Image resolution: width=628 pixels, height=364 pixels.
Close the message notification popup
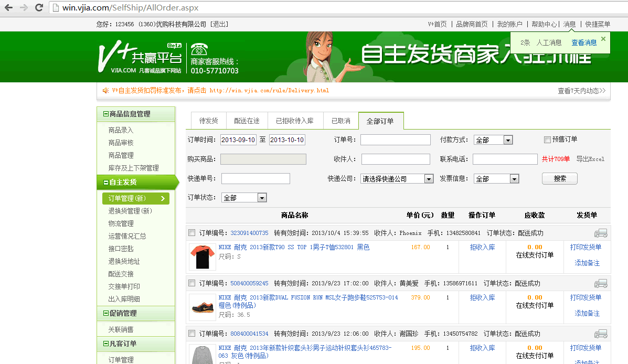[x=603, y=38]
